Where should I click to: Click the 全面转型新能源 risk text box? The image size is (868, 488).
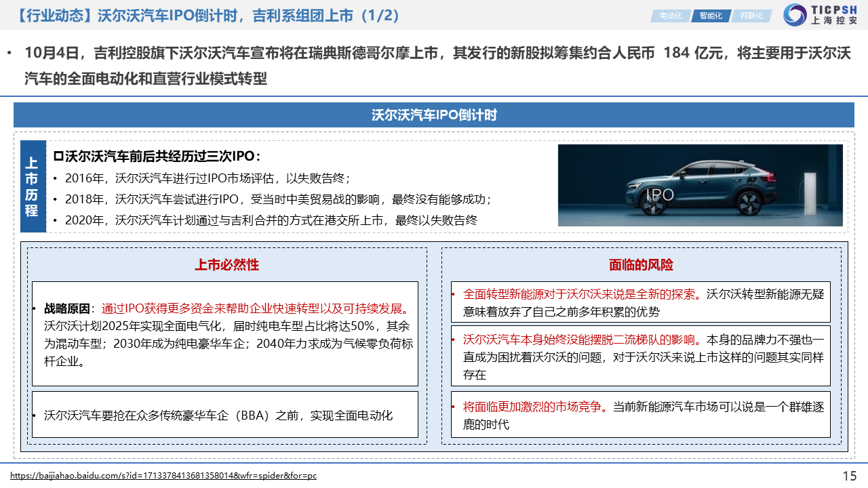tap(641, 302)
